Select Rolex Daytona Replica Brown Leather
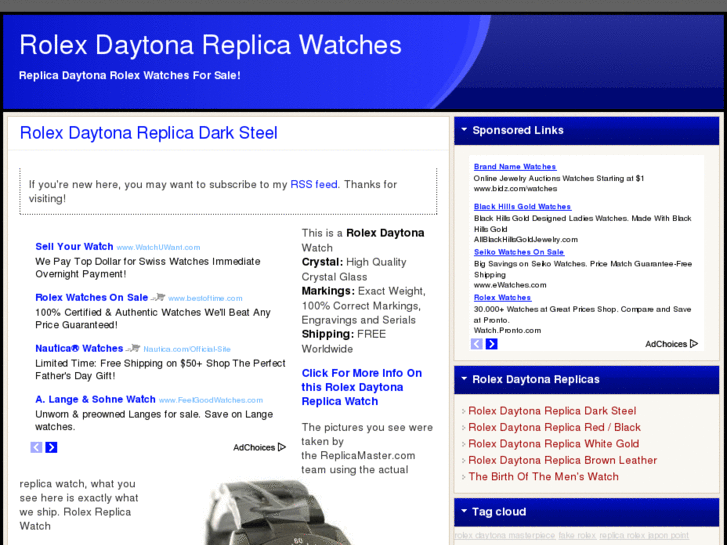 (563, 460)
